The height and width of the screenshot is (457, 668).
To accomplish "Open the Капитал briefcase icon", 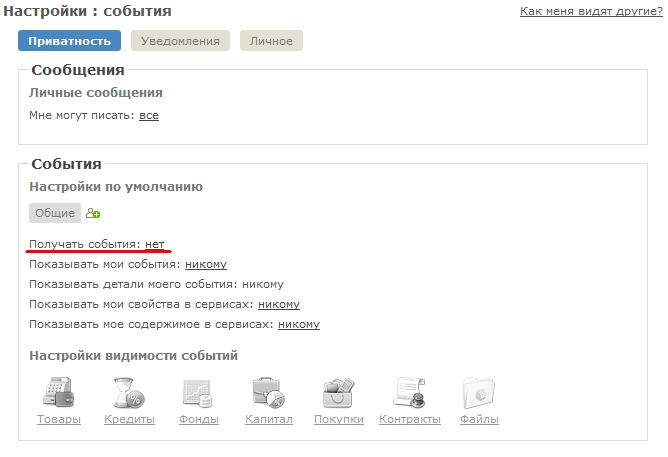I will click(x=268, y=392).
